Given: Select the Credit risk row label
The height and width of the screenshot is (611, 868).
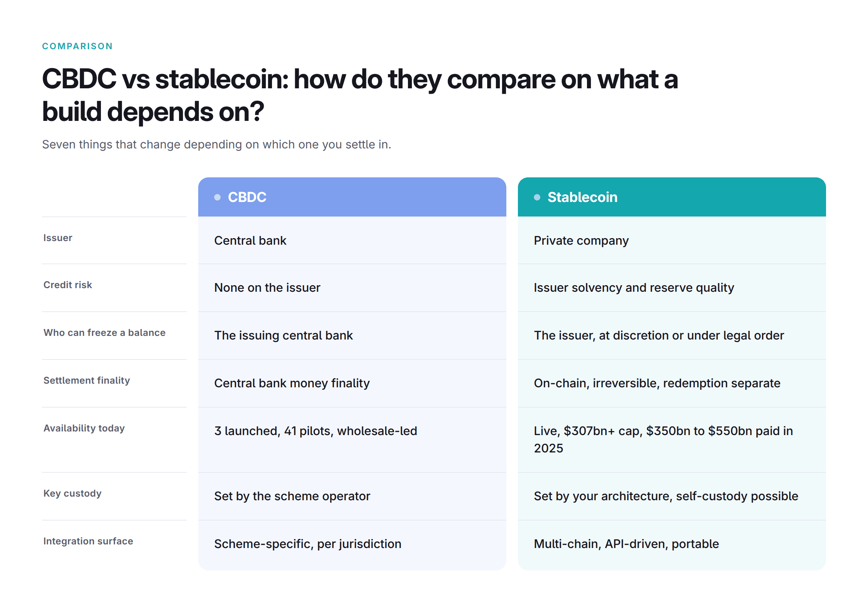Looking at the screenshot, I should tap(68, 285).
